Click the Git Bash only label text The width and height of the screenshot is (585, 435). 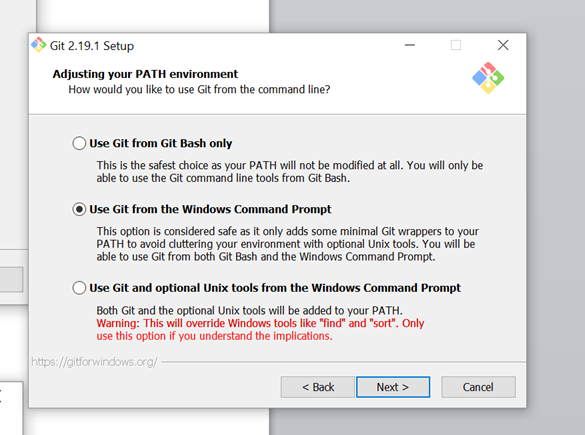pyautogui.click(x=161, y=143)
